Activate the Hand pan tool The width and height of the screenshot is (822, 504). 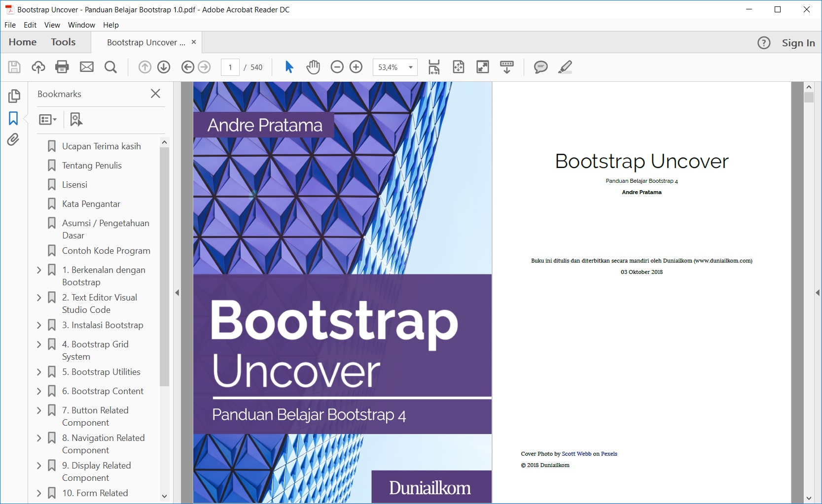click(313, 67)
